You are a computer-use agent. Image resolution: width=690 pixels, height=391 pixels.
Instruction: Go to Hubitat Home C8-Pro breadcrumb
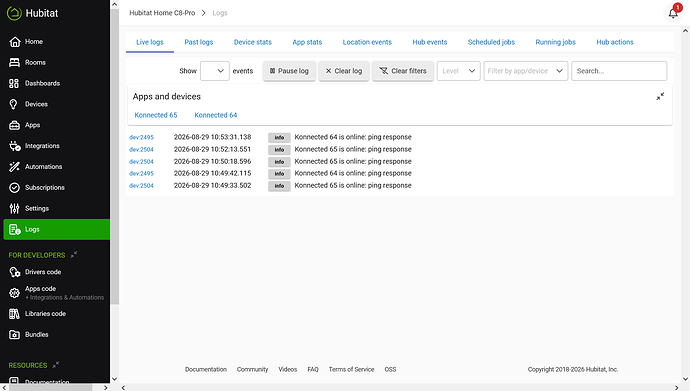point(162,13)
